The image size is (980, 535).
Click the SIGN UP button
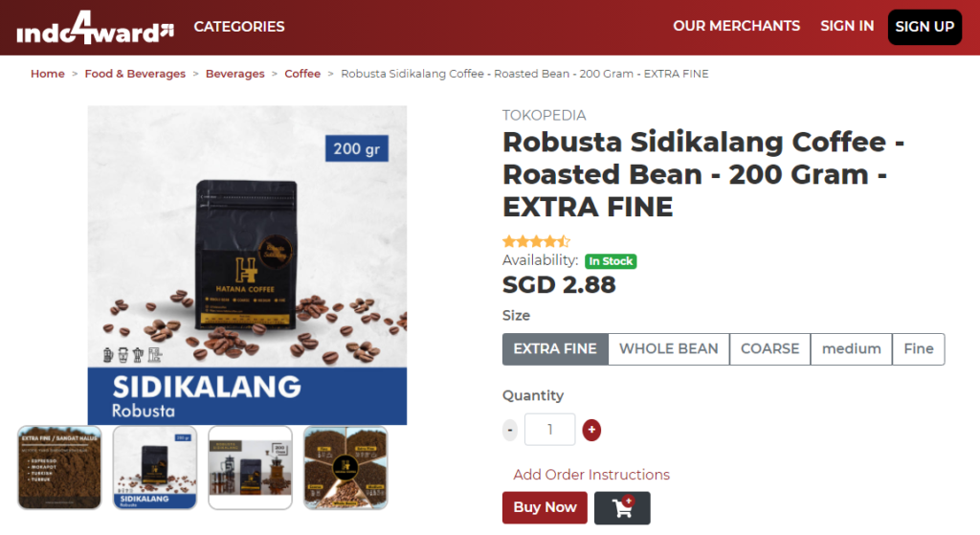point(924,27)
